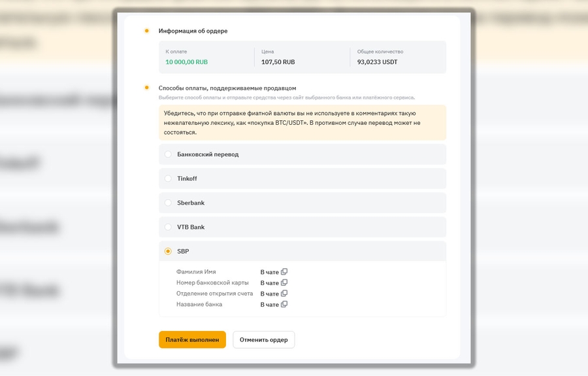Click the 93,0233 USDT quantity value
The width and height of the screenshot is (588, 376).
[377, 62]
